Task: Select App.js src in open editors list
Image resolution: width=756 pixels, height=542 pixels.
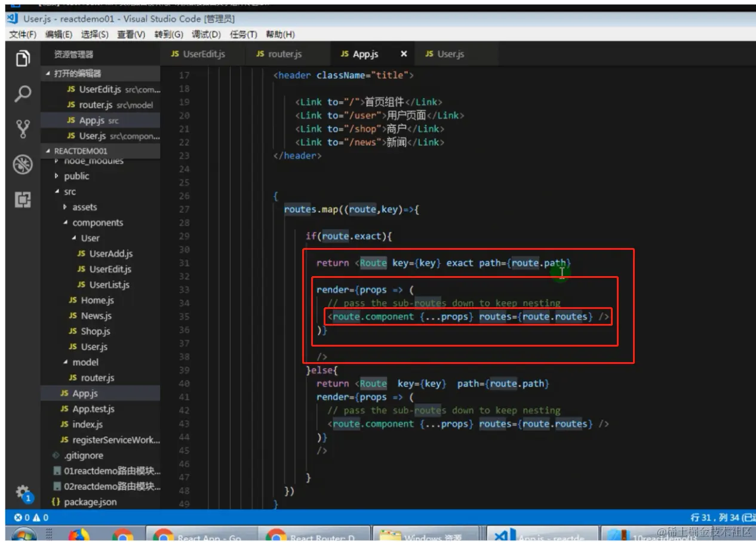Action: (x=100, y=121)
